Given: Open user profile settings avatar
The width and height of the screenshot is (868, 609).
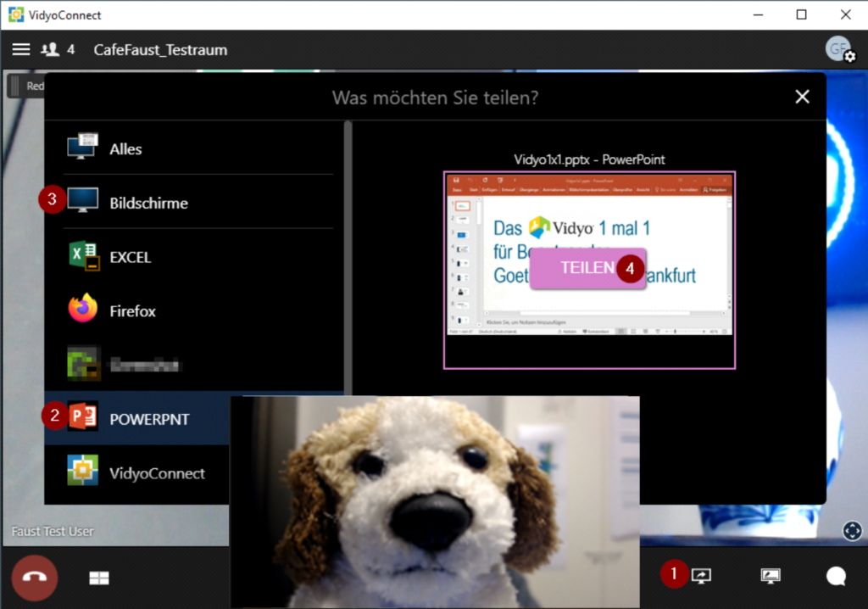Looking at the screenshot, I should [840, 48].
